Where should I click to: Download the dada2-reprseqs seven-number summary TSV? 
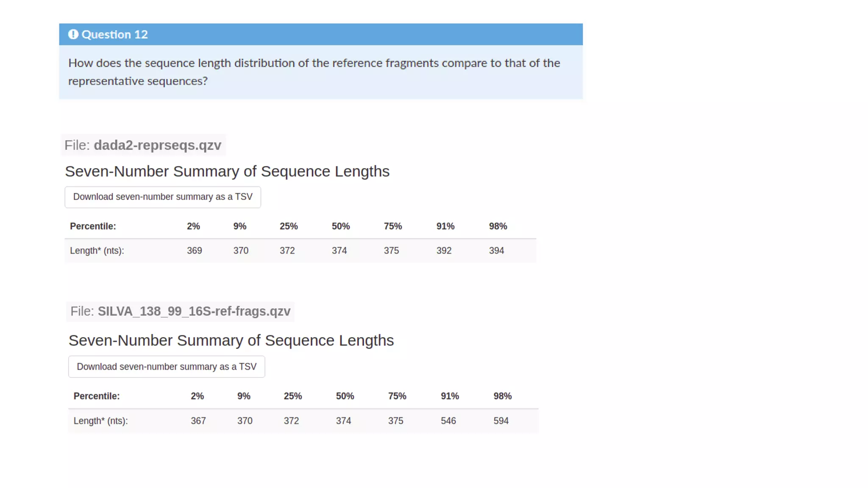pyautogui.click(x=163, y=197)
